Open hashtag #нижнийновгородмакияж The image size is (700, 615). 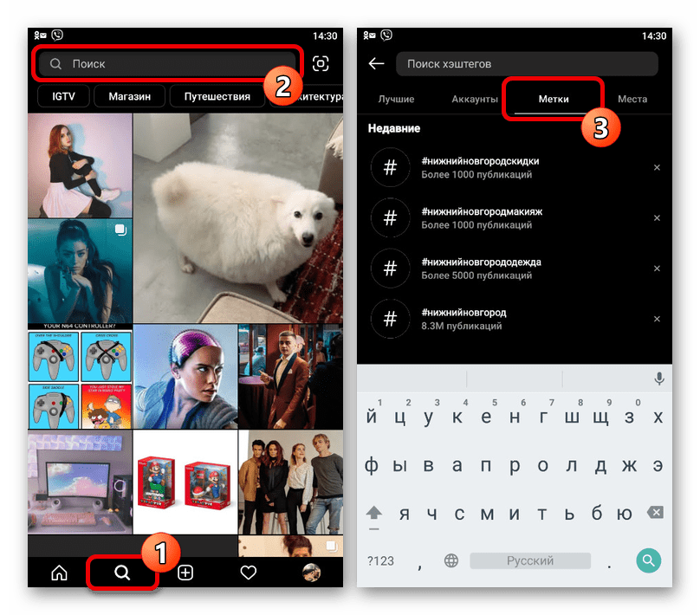515,217
